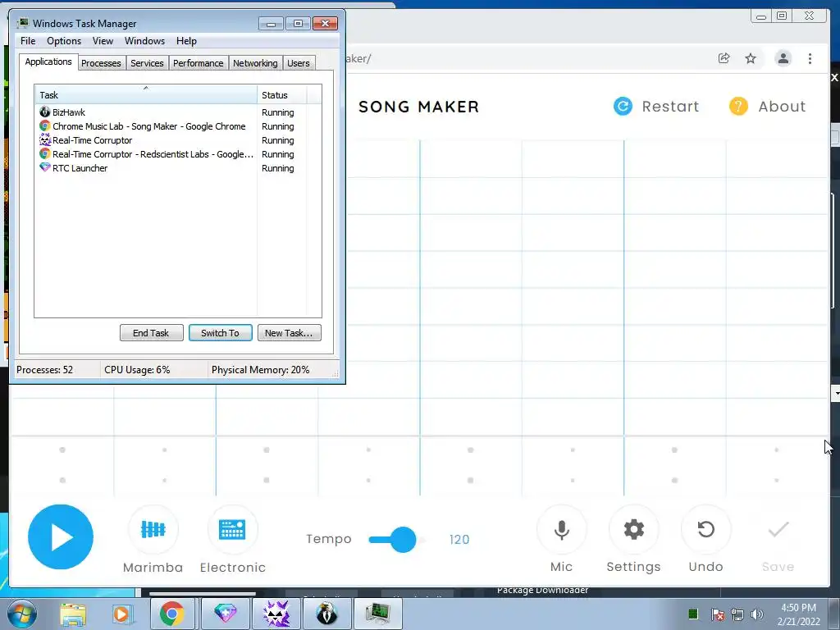Bookmark page with Chrome star icon
The image size is (840, 630).
[x=751, y=58]
